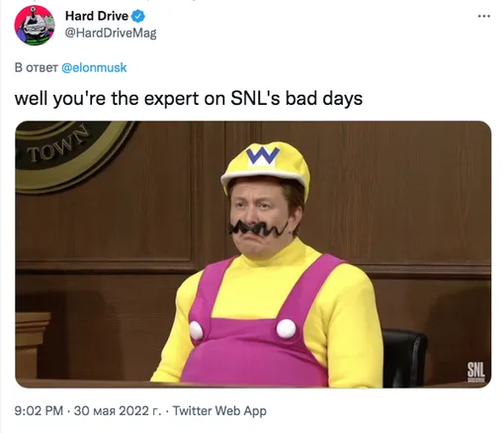Click the SNL watermark logo in the image

point(476,372)
